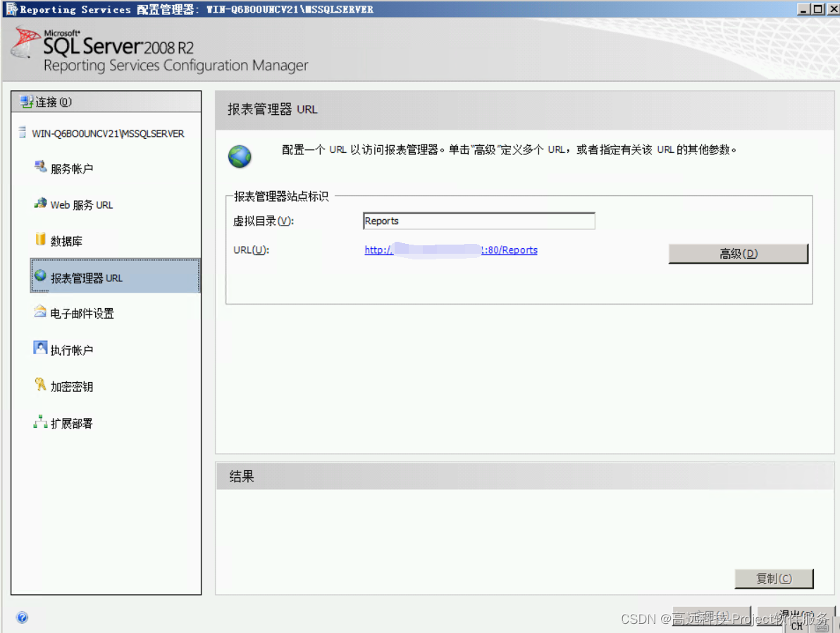The height and width of the screenshot is (633, 840).
Task: Open the 报表管理器 URL page
Action: 115,276
